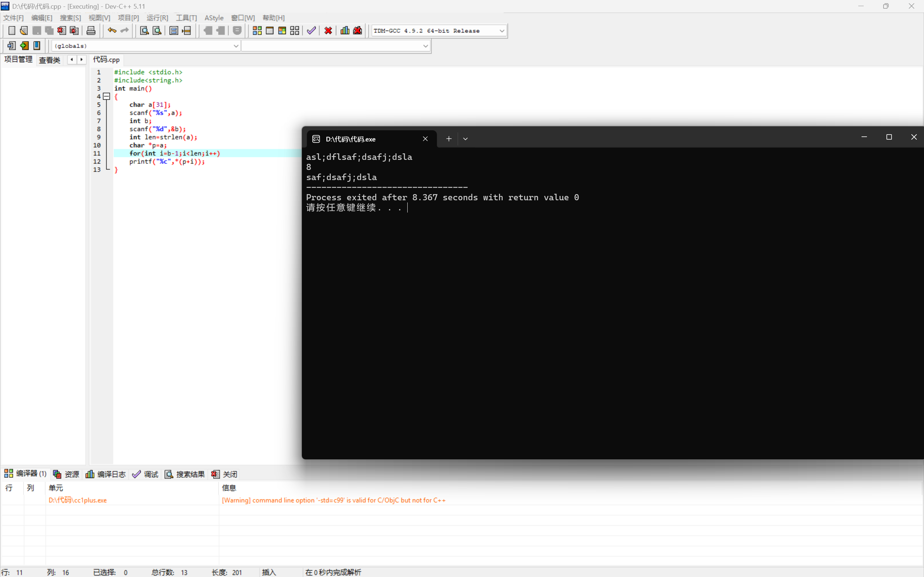The image size is (924, 577).
Task: Open a new terminal tab with plus button
Action: (448, 139)
